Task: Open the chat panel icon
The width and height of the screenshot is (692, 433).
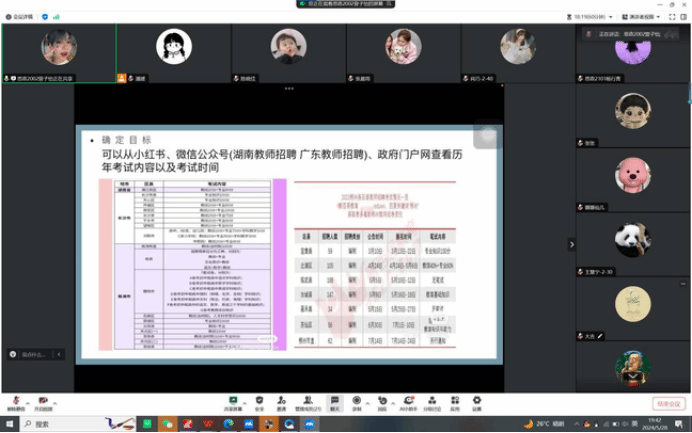Action: 335,400
